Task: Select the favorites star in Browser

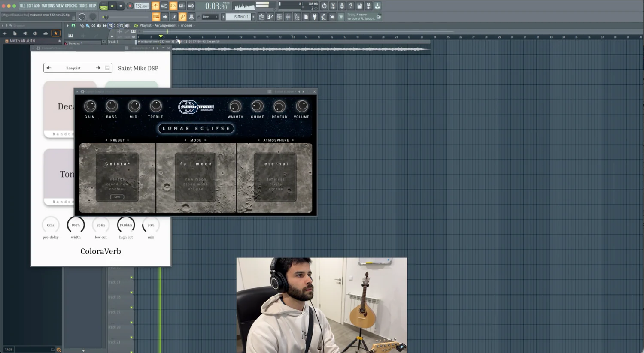Action: (55, 33)
